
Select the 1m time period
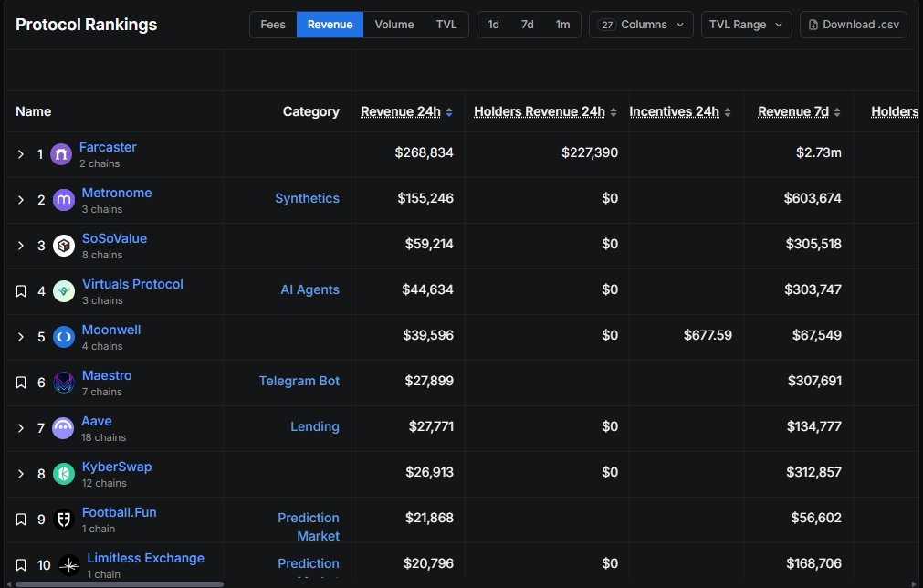[562, 25]
